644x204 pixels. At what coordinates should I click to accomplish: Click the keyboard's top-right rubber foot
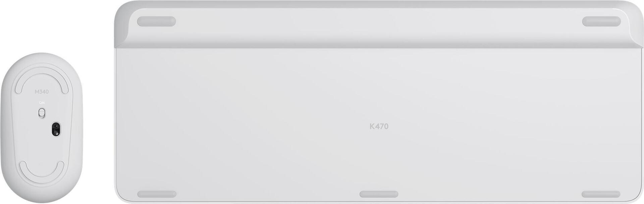(601, 21)
